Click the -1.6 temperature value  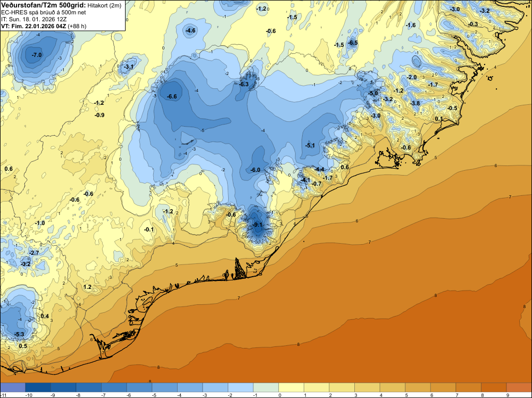click(411, 25)
